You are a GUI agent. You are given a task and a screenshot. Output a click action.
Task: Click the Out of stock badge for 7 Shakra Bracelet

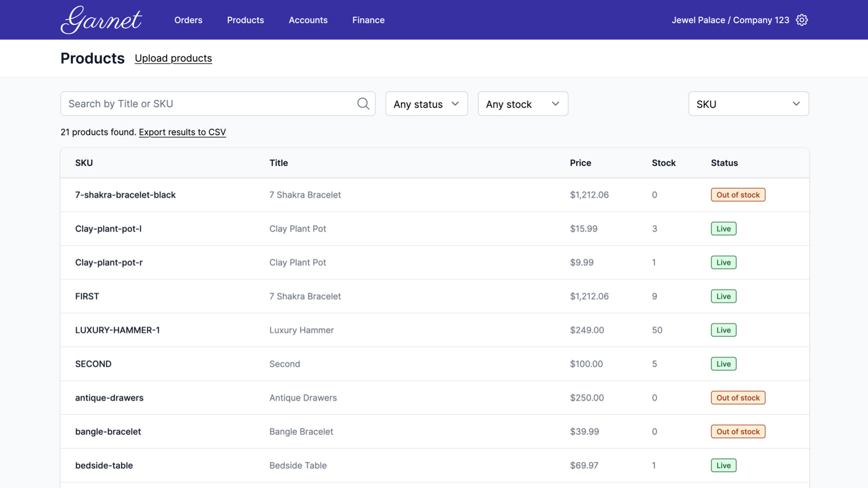coord(738,195)
